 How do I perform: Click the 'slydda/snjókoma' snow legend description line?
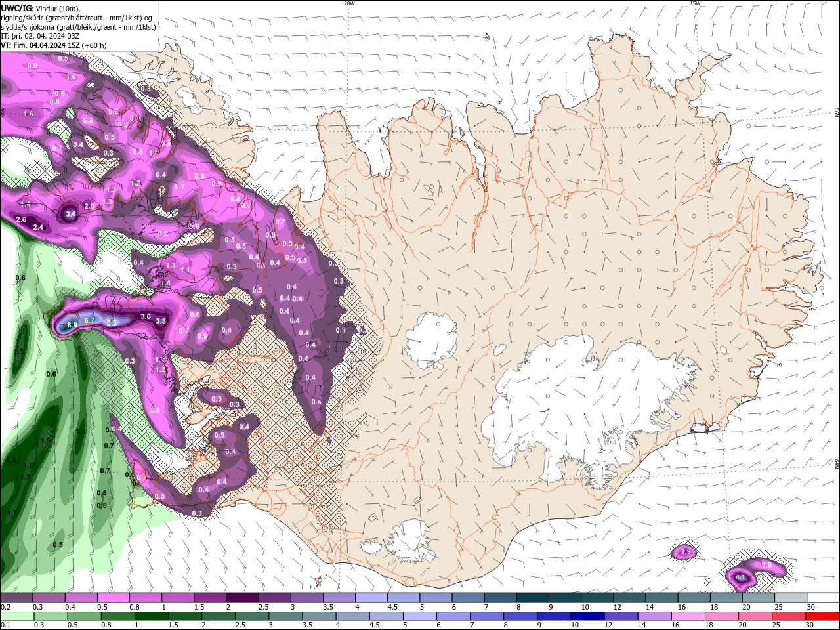tap(78, 27)
